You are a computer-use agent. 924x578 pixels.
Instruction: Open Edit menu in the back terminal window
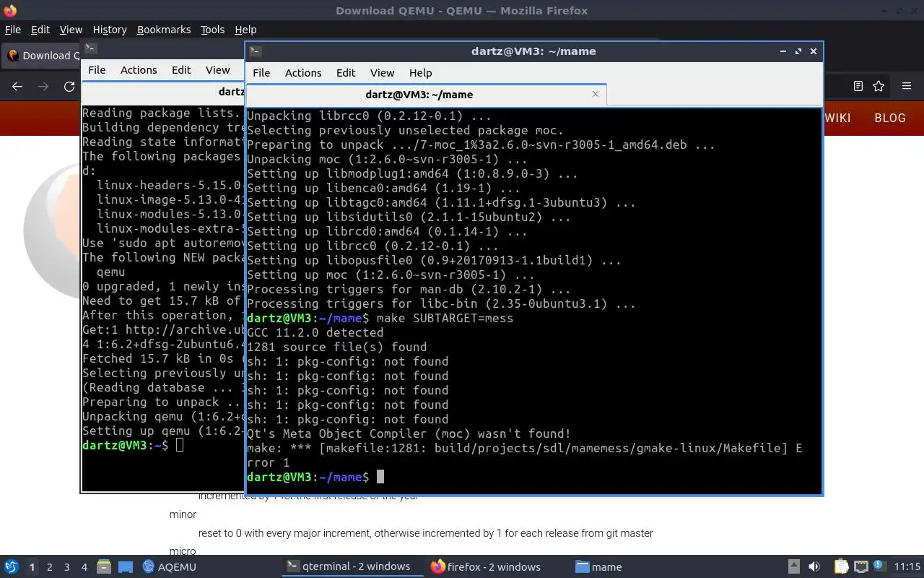[x=181, y=69]
